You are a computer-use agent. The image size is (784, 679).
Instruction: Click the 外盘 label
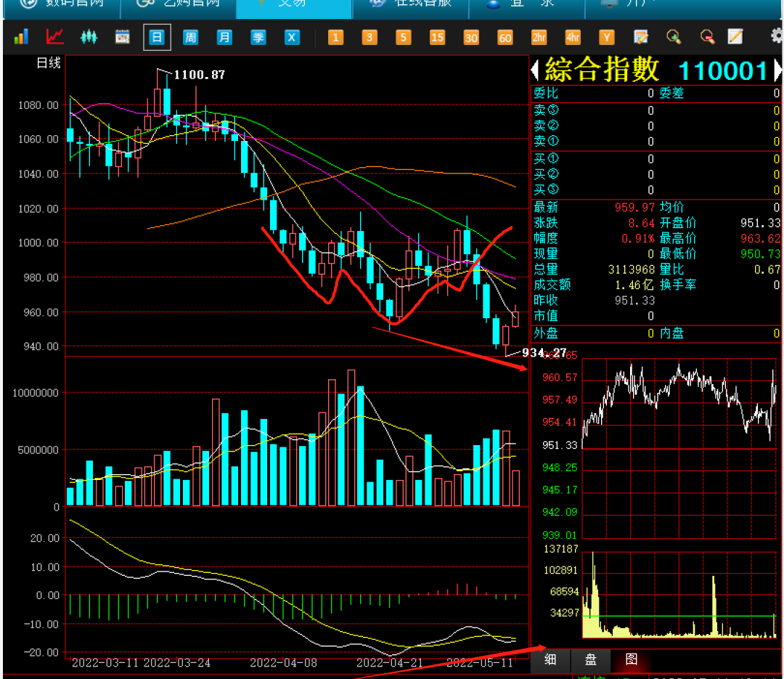point(545,334)
